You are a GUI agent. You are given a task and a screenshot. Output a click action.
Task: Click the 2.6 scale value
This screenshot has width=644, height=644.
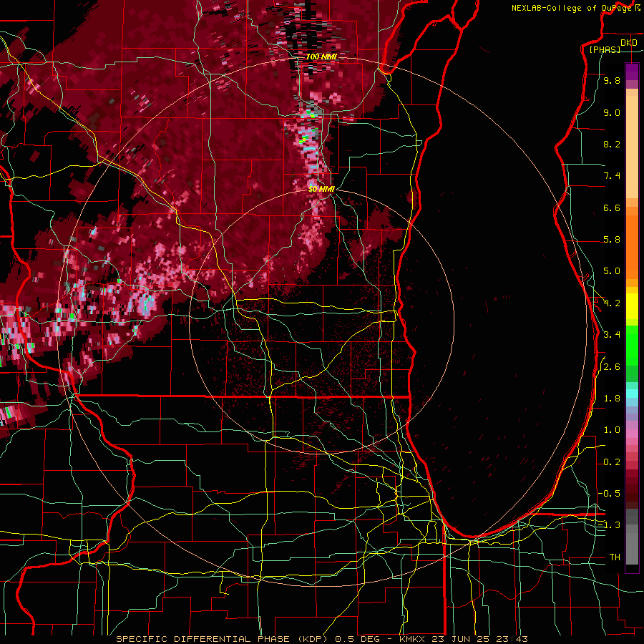(x=612, y=367)
